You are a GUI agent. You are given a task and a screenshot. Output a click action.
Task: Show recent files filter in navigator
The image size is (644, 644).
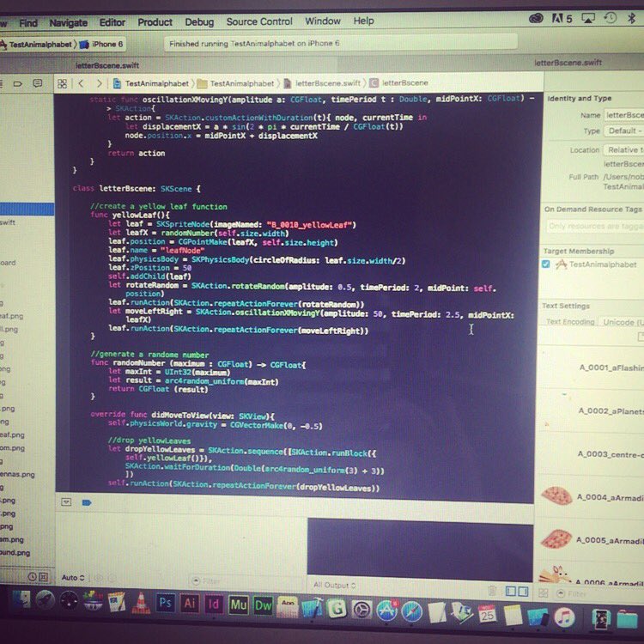click(32, 577)
